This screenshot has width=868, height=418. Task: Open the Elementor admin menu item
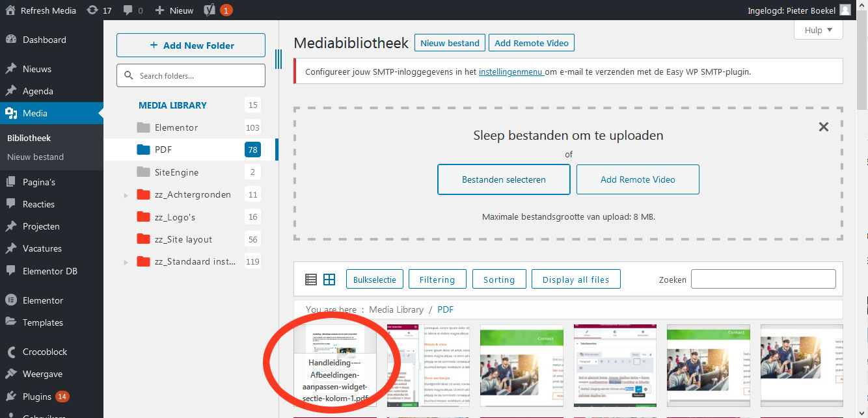click(43, 300)
